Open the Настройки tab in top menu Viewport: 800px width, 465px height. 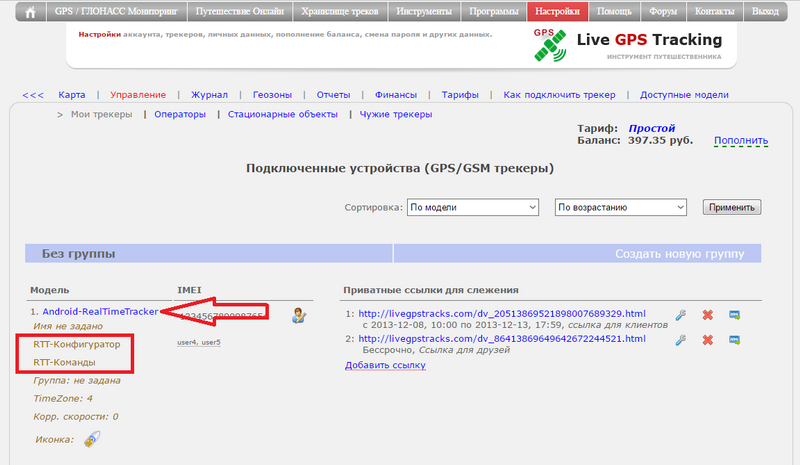tap(556, 13)
